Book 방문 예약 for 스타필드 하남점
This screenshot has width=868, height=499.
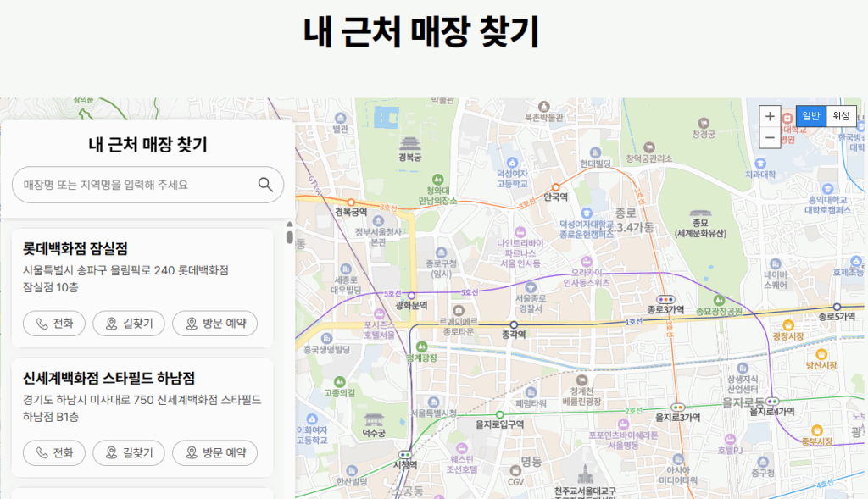tap(214, 452)
